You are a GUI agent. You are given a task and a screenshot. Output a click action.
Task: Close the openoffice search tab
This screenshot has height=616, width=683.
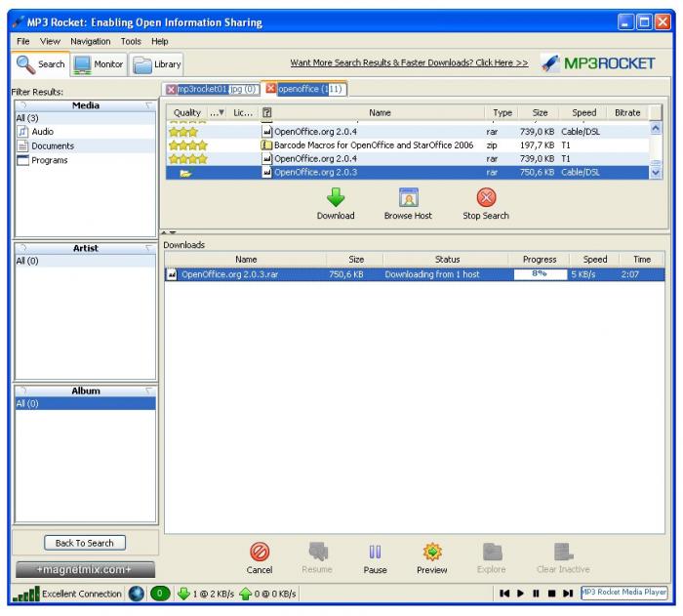click(270, 89)
